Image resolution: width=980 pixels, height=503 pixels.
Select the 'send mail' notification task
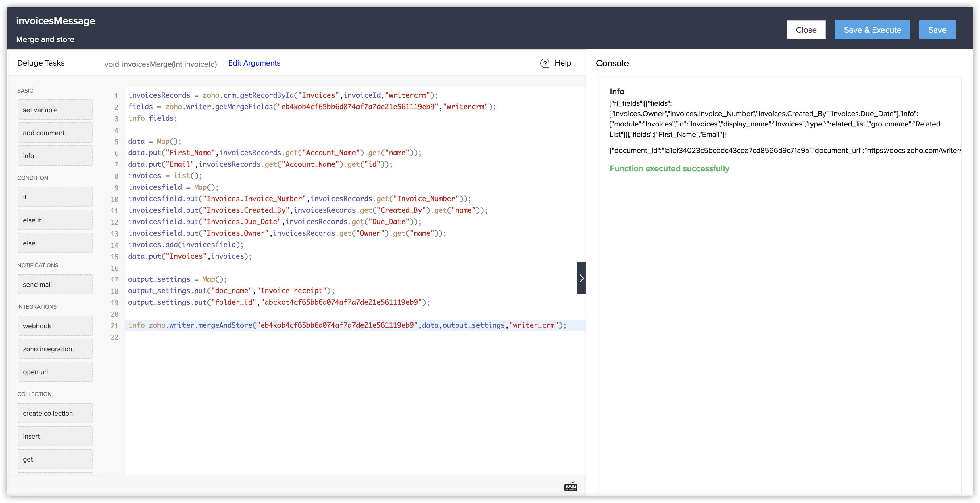pos(55,284)
